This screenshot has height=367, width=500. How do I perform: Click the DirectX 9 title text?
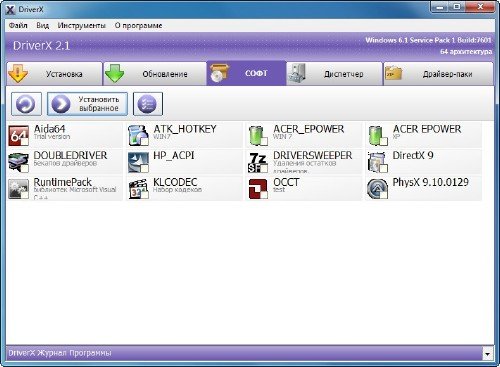pyautogui.click(x=413, y=155)
